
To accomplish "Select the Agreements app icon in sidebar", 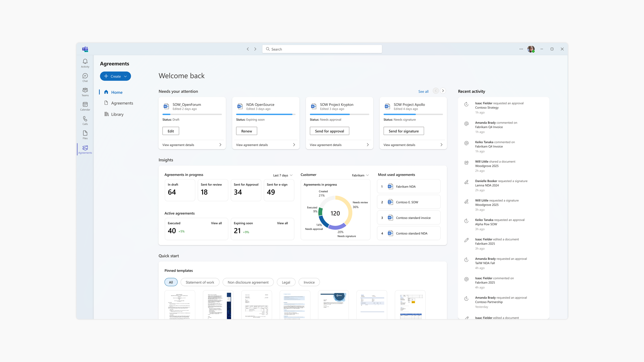I will coord(85,149).
